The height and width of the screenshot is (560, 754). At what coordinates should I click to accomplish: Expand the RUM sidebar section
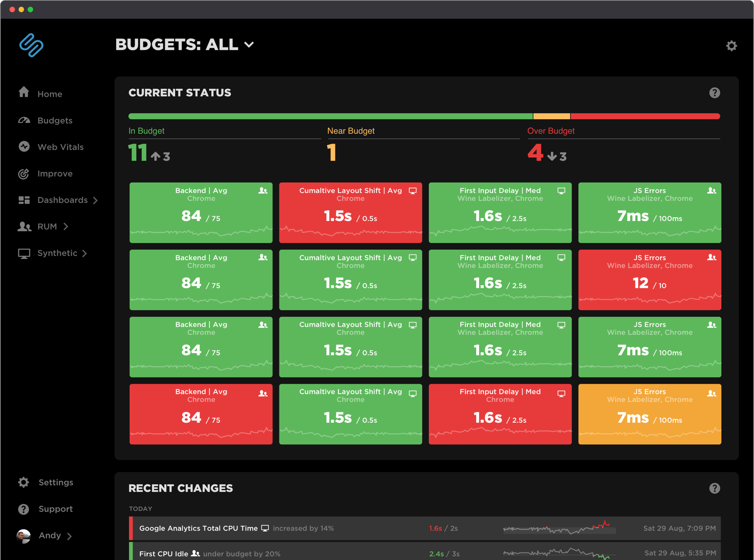[x=66, y=226]
